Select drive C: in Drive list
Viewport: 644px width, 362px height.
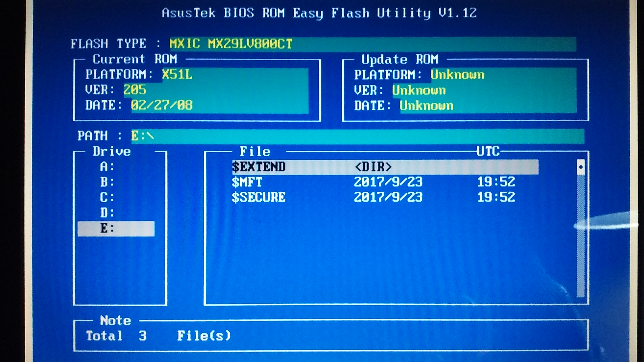(107, 197)
